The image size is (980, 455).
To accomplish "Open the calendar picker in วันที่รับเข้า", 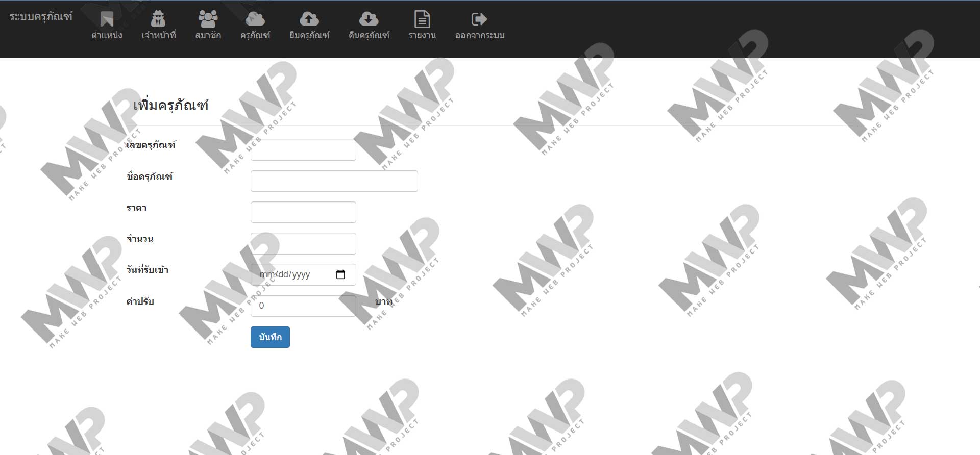I will pyautogui.click(x=340, y=274).
